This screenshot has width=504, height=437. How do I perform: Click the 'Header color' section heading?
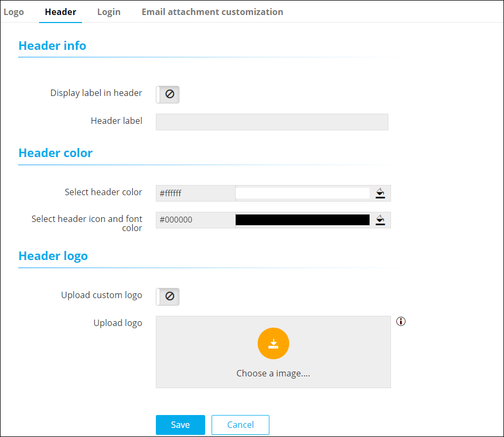pos(56,153)
